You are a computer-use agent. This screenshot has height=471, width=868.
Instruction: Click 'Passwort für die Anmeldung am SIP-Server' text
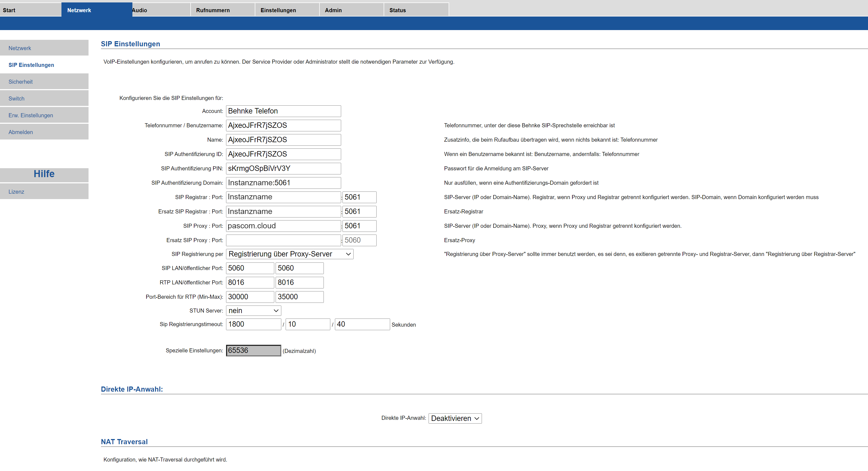pos(496,168)
